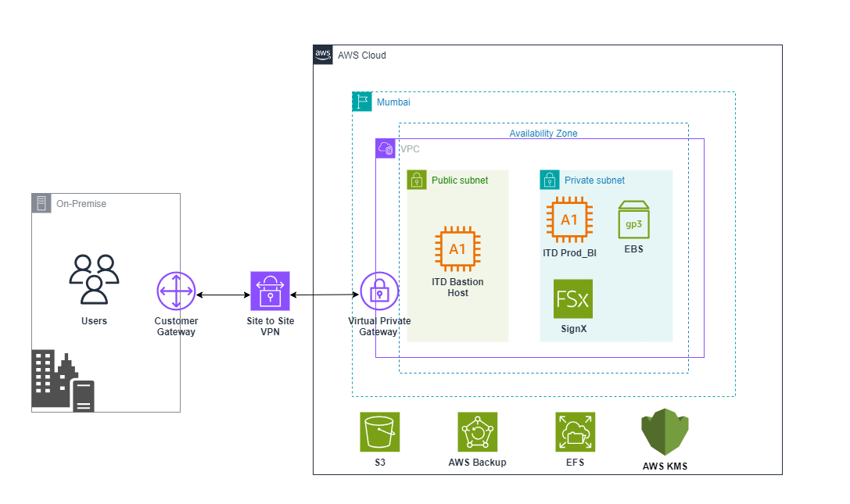Select the gp3 EBS volume icon
Viewport: 850px width, 504px height.
coord(634,220)
